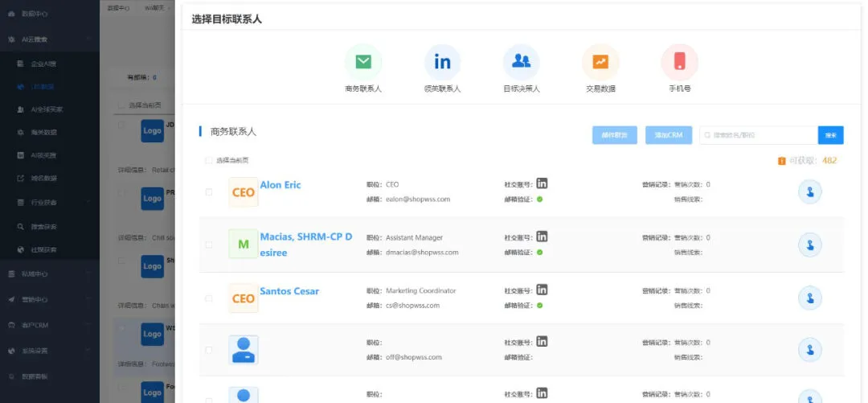Screen dimensions: 868x403
Task: Focus the name/position search field
Action: tap(759, 135)
